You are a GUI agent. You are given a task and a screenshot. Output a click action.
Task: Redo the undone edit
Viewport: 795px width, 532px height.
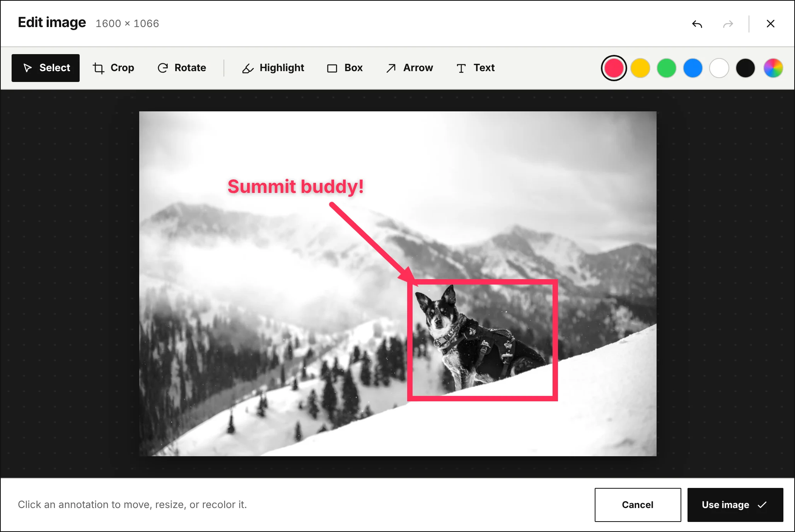(728, 24)
